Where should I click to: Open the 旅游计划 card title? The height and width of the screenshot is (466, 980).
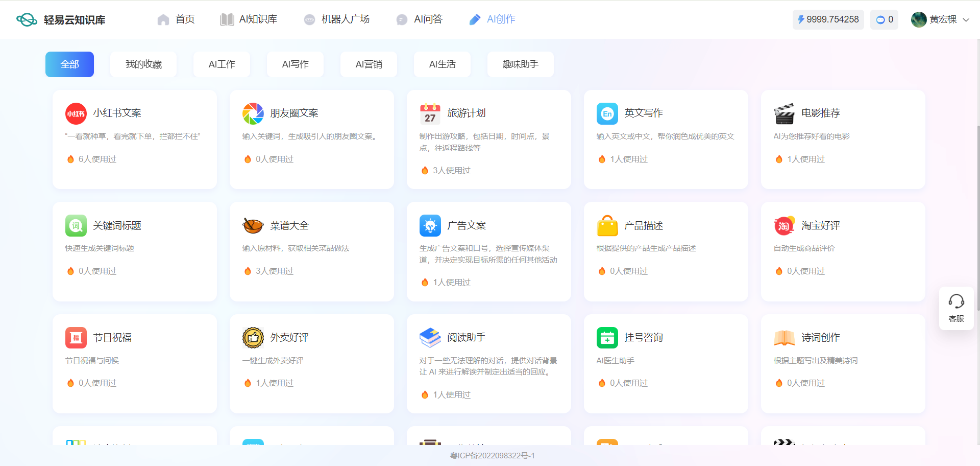pyautogui.click(x=467, y=113)
